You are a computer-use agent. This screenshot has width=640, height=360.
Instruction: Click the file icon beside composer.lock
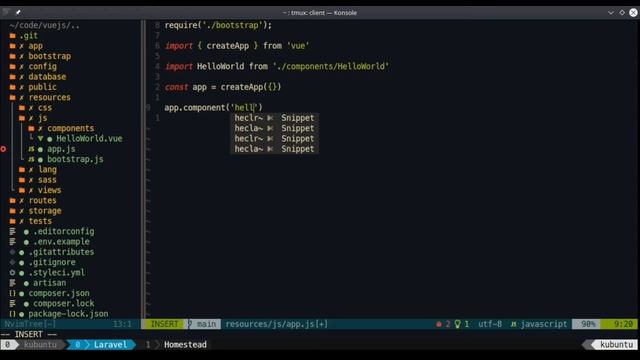tap(13, 304)
